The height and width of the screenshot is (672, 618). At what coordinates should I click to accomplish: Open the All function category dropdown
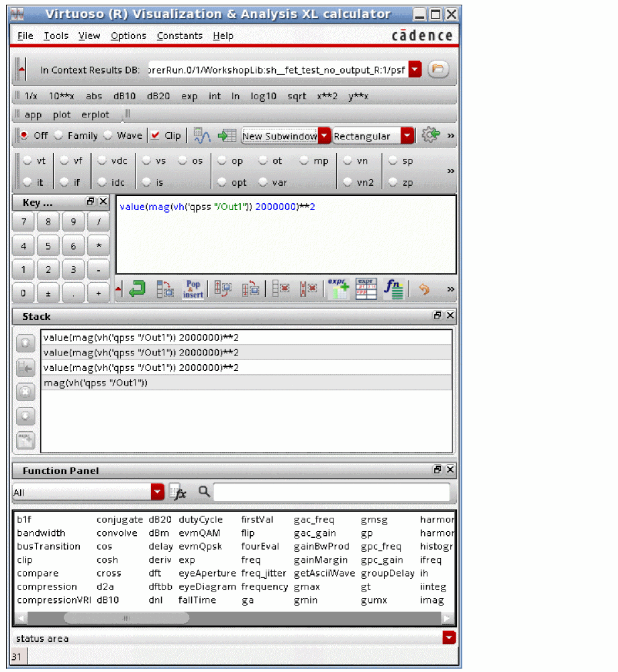158,492
